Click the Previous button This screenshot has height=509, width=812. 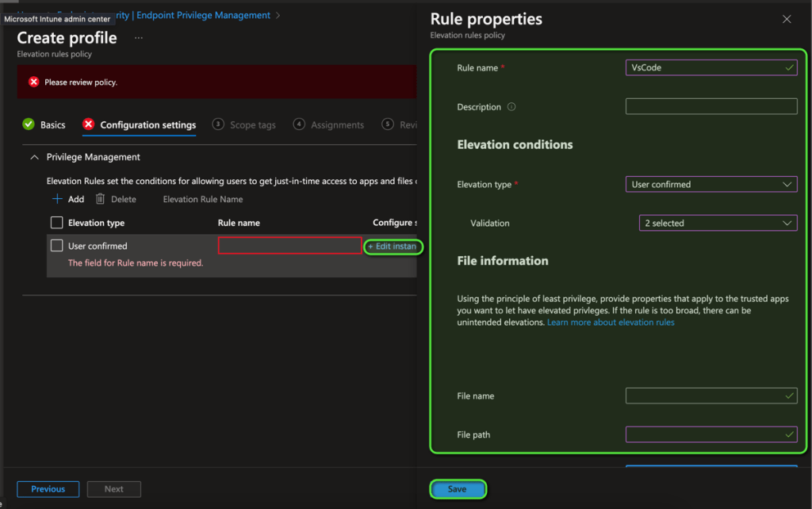[x=48, y=489]
